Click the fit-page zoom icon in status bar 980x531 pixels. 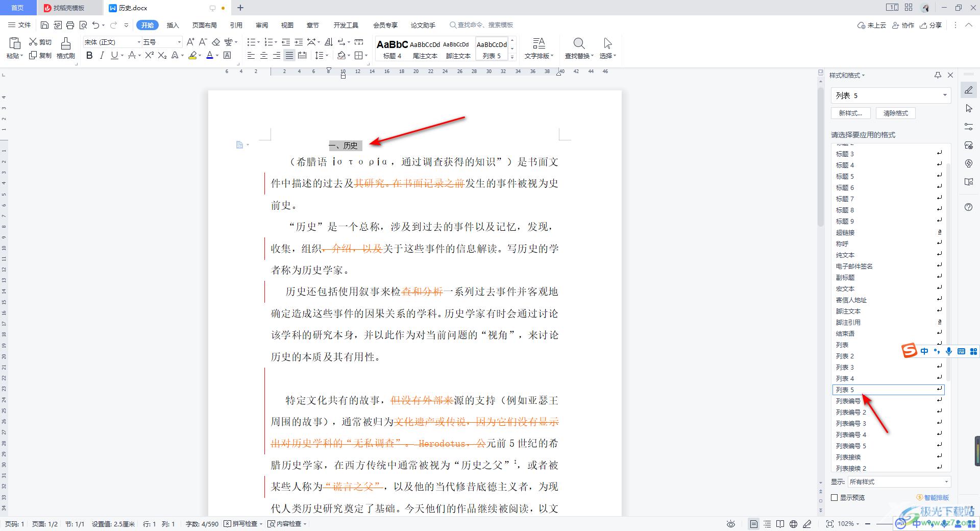pos(830,524)
